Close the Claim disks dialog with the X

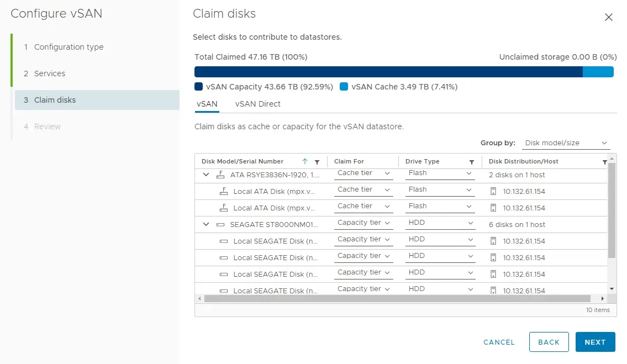coord(608,17)
